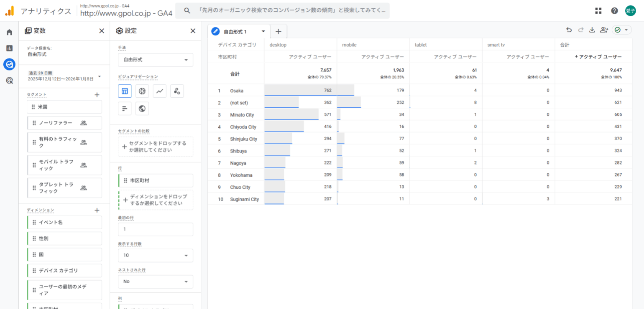Open the ネストされた行 dropdown set to No

click(155, 281)
